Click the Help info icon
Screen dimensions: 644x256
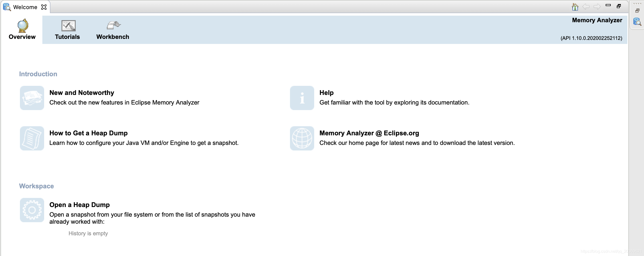tap(302, 98)
